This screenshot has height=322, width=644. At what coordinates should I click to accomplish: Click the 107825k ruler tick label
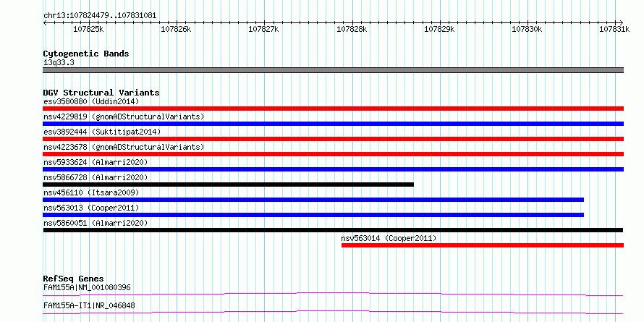[x=88, y=29]
